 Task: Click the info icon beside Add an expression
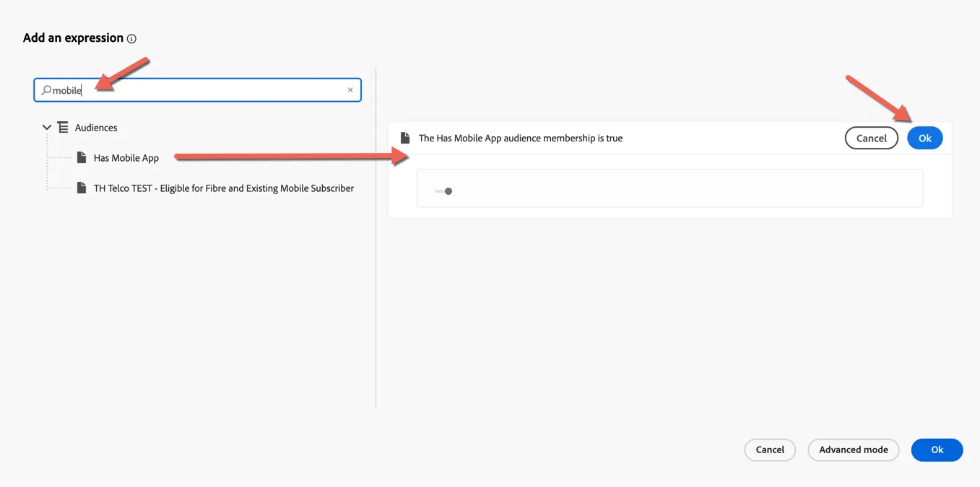[x=131, y=39]
